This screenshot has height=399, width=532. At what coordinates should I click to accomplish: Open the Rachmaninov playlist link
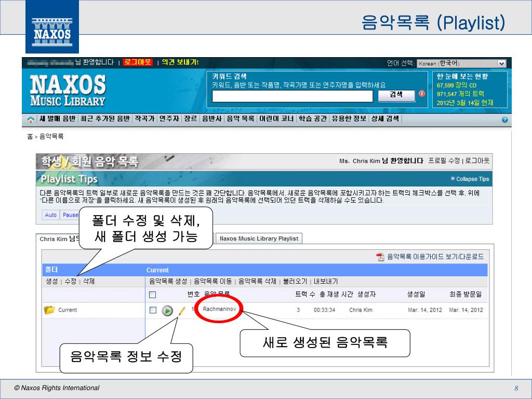point(219,309)
